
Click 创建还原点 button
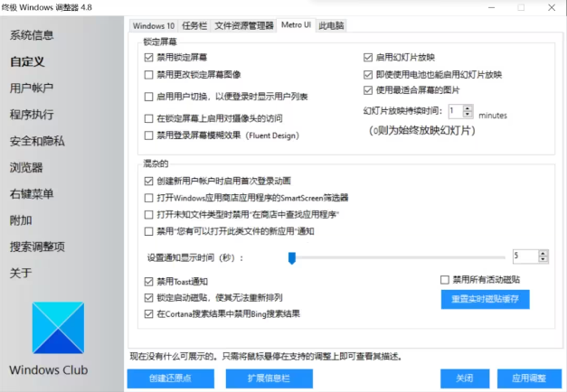pos(171,378)
